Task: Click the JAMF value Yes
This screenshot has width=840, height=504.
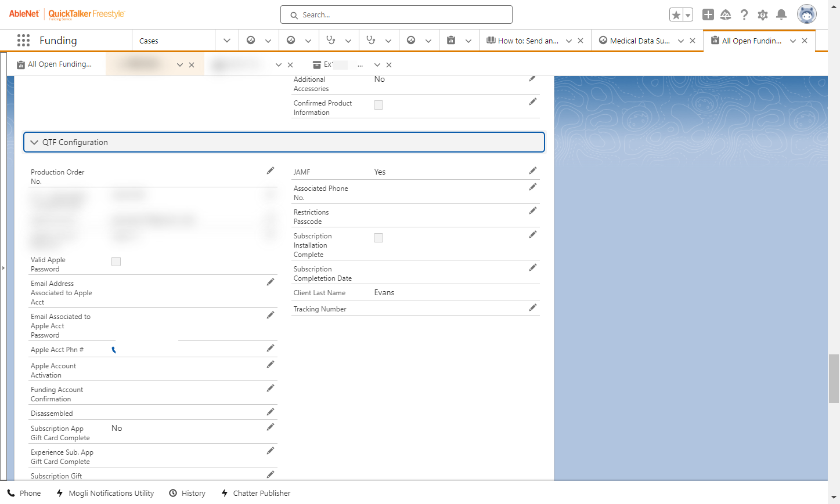Action: tap(380, 172)
